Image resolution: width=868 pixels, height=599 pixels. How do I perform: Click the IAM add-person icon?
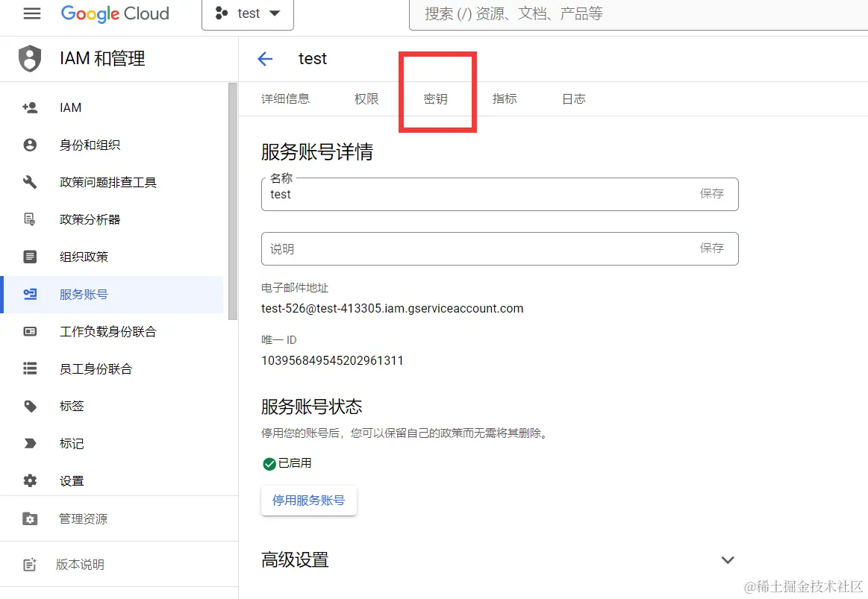point(30,107)
